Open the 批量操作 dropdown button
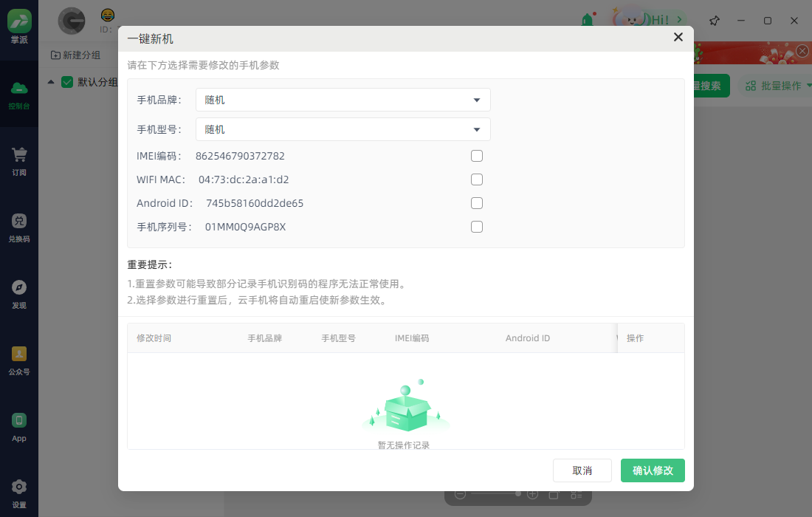812x517 pixels. click(x=776, y=86)
